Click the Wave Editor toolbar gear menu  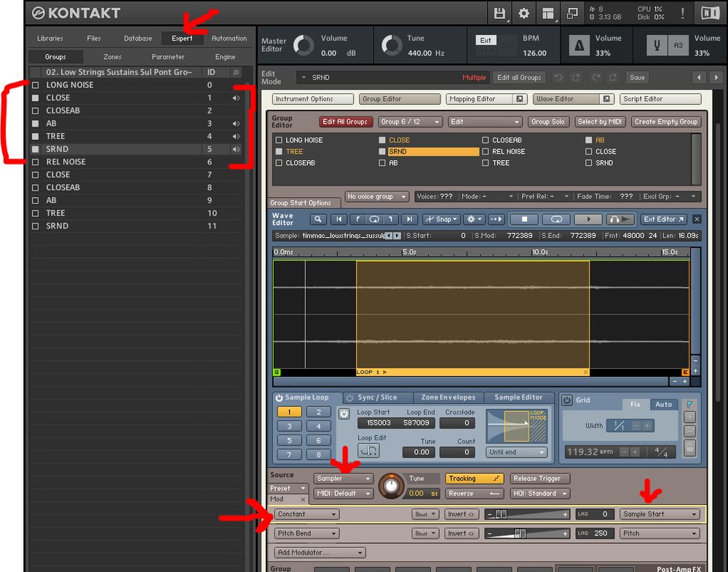[x=474, y=219]
